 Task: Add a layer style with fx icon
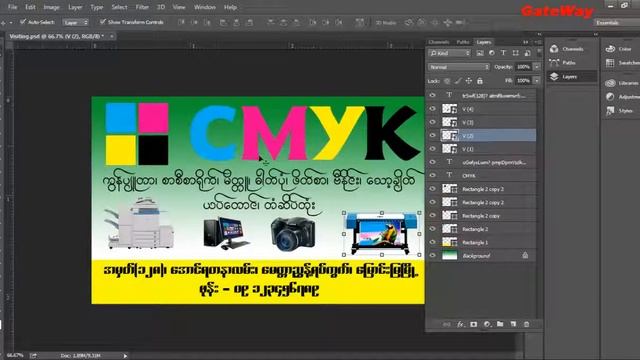460,324
